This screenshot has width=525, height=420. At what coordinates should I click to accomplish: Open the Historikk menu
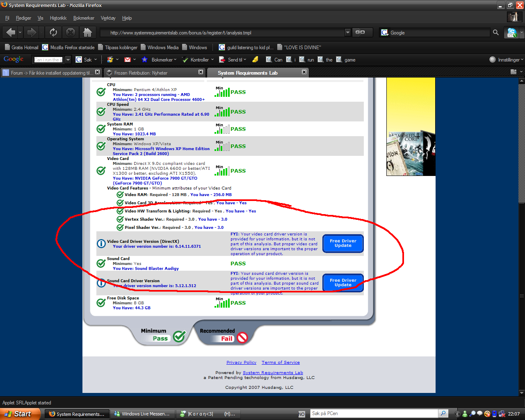point(58,18)
